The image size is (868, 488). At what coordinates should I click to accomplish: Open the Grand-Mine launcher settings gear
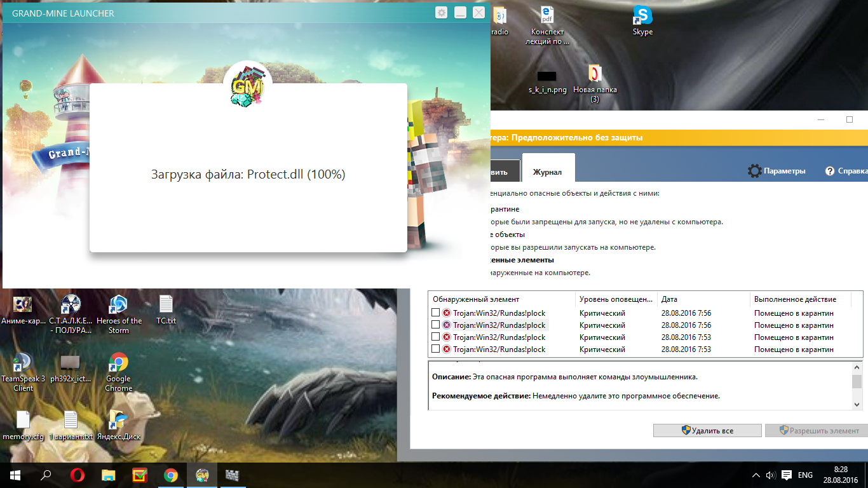(x=442, y=13)
